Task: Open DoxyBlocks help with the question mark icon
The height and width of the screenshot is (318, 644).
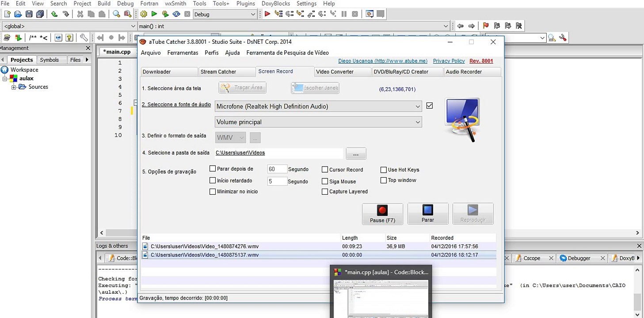Action: point(69,38)
